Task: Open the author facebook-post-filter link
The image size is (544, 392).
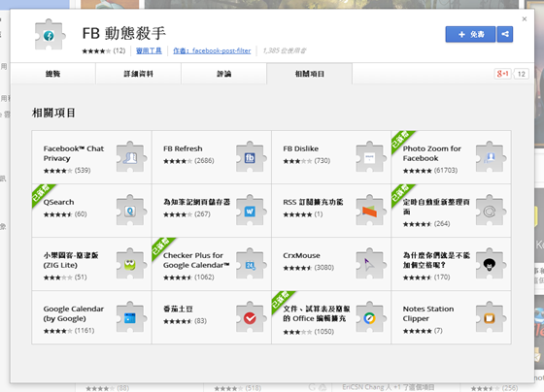Action: [x=212, y=50]
